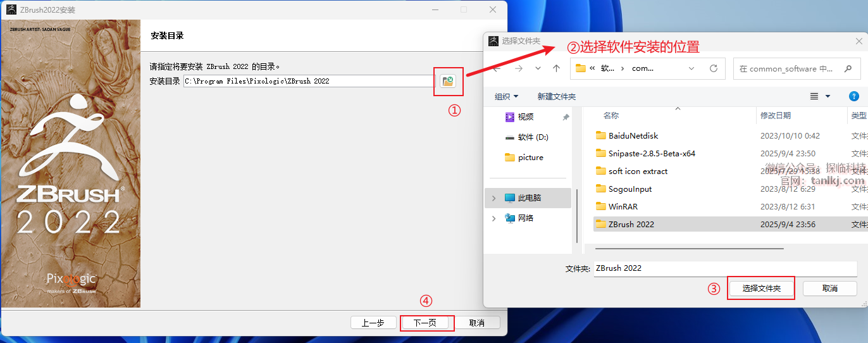The image size is (868, 343).
Task: Go forward using the dialog's right arrow
Action: point(519,68)
